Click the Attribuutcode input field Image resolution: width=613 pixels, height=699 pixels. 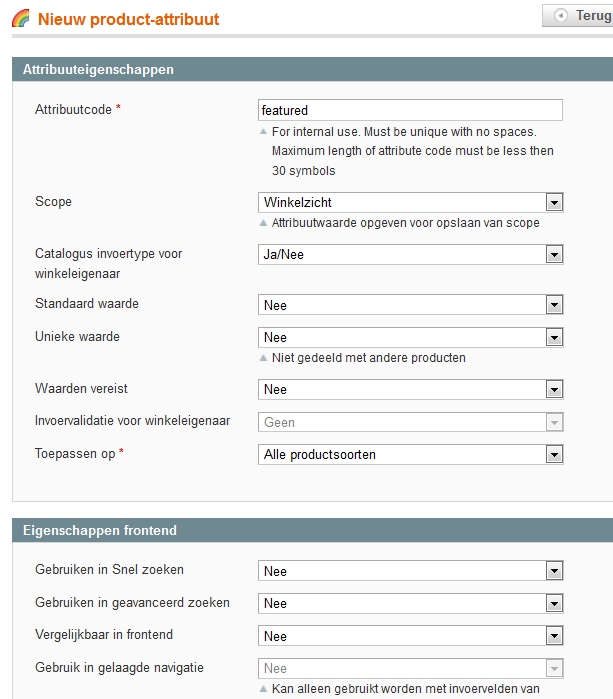(410, 110)
